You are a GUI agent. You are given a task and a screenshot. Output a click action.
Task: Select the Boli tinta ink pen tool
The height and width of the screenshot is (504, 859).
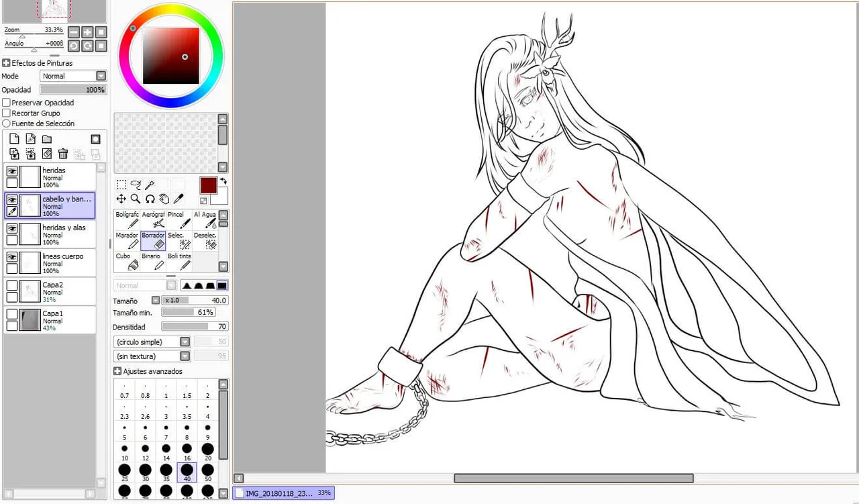[x=179, y=261]
